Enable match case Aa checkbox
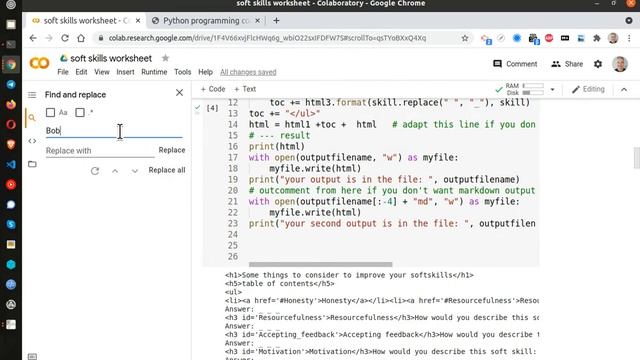Image resolution: width=640 pixels, height=360 pixels. [50, 112]
